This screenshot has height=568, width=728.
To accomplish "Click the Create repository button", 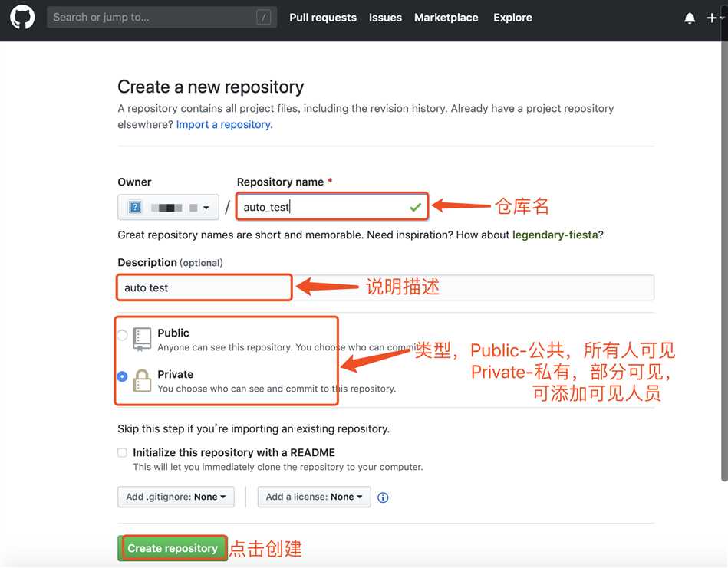I will pos(173,548).
